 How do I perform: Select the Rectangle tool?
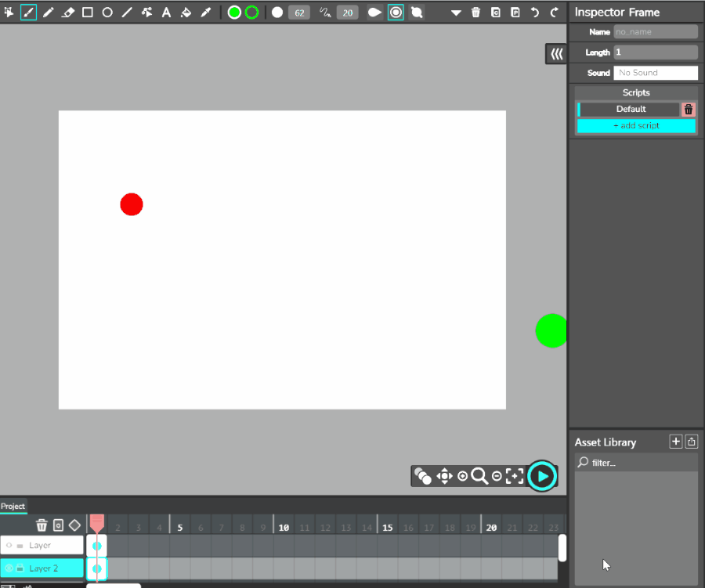[x=88, y=13]
